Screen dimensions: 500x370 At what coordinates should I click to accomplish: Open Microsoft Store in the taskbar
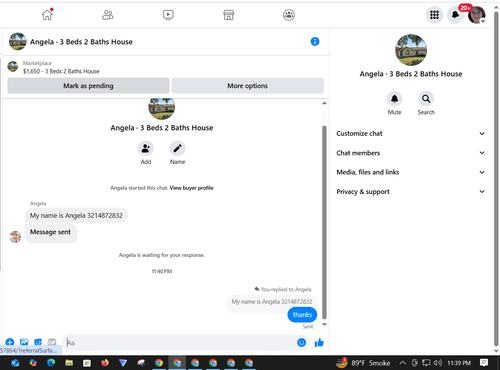87,363
